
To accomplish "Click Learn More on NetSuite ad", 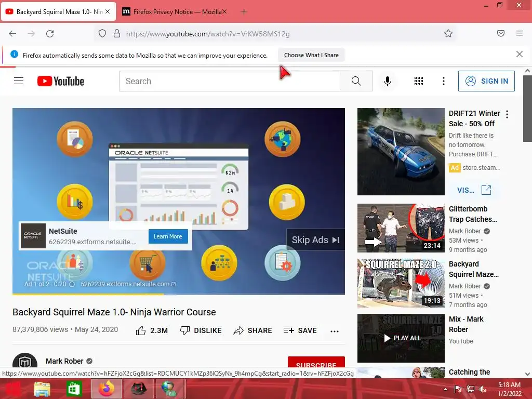I will coord(168,236).
